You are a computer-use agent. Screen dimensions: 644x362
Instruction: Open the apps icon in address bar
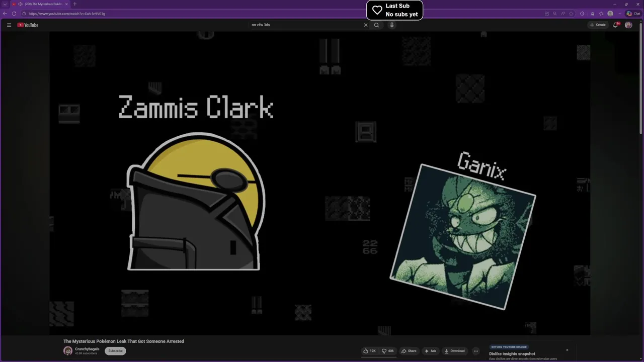pyautogui.click(x=547, y=14)
